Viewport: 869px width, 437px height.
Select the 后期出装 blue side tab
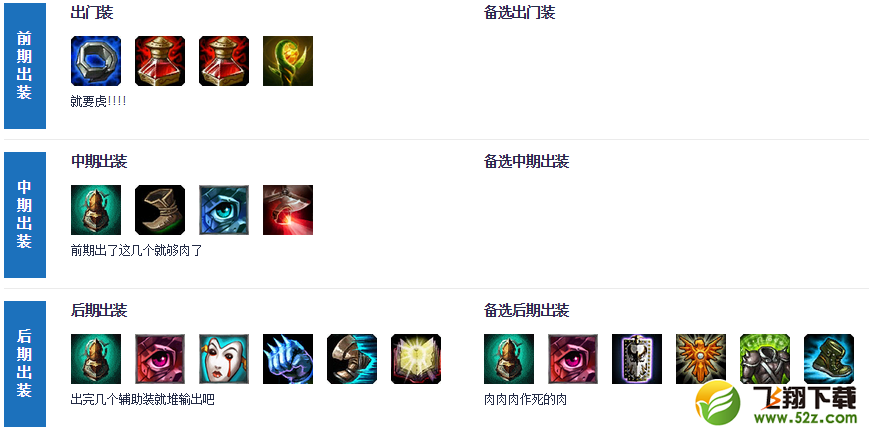pos(25,364)
